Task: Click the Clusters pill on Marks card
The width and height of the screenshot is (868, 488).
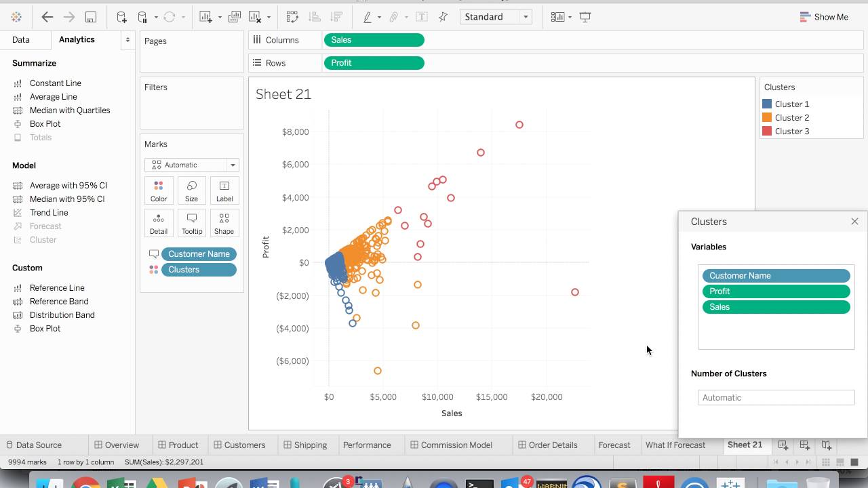Action: click(x=199, y=270)
